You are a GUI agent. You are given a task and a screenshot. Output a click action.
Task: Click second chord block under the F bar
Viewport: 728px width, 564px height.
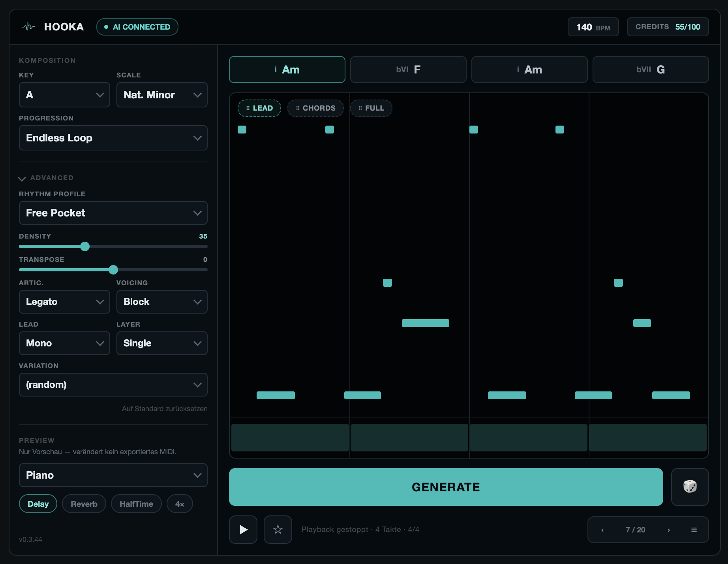click(x=409, y=438)
